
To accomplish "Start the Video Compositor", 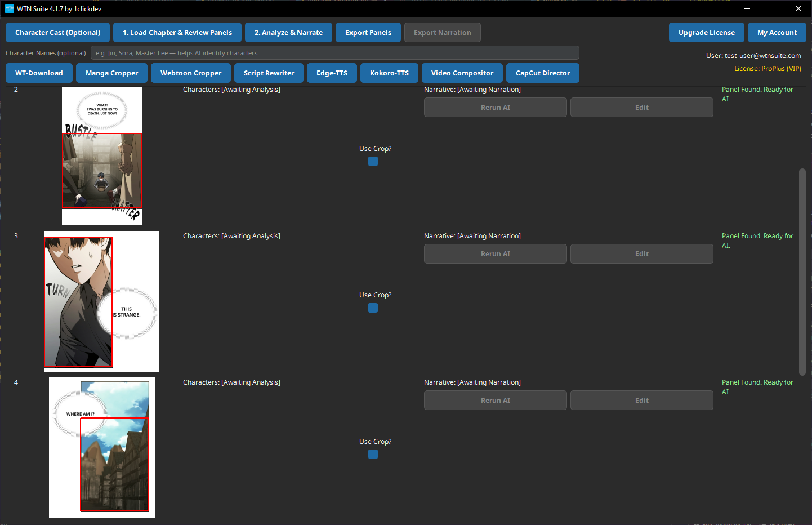I will (462, 73).
